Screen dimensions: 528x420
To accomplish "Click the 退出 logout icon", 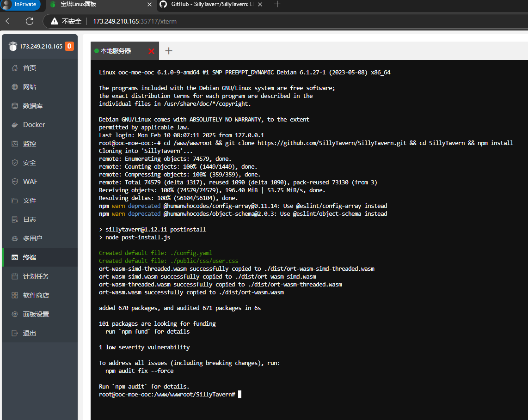I will [15, 333].
